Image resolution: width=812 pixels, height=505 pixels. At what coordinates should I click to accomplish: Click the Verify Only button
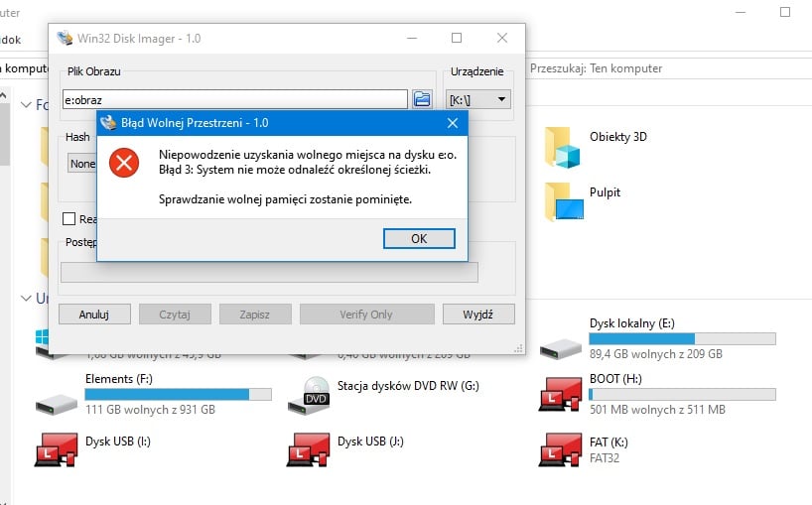point(366,315)
